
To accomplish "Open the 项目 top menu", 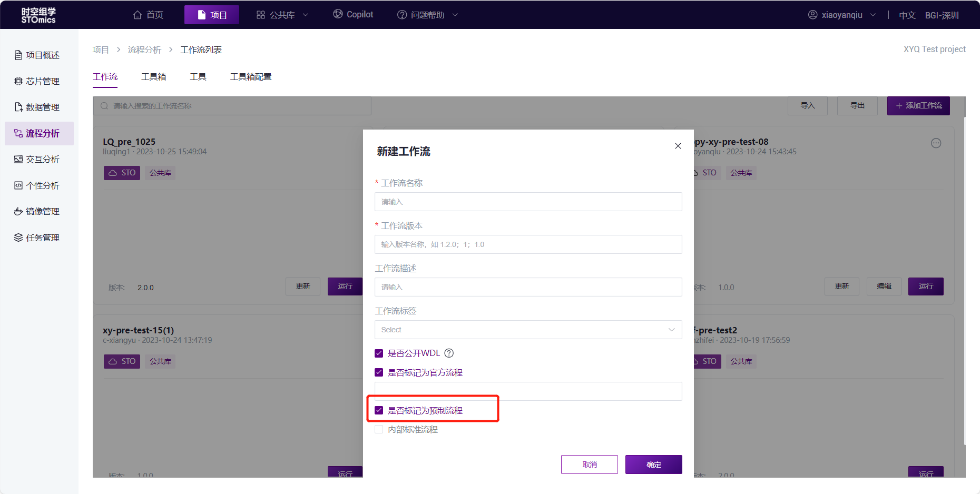I will pos(212,15).
